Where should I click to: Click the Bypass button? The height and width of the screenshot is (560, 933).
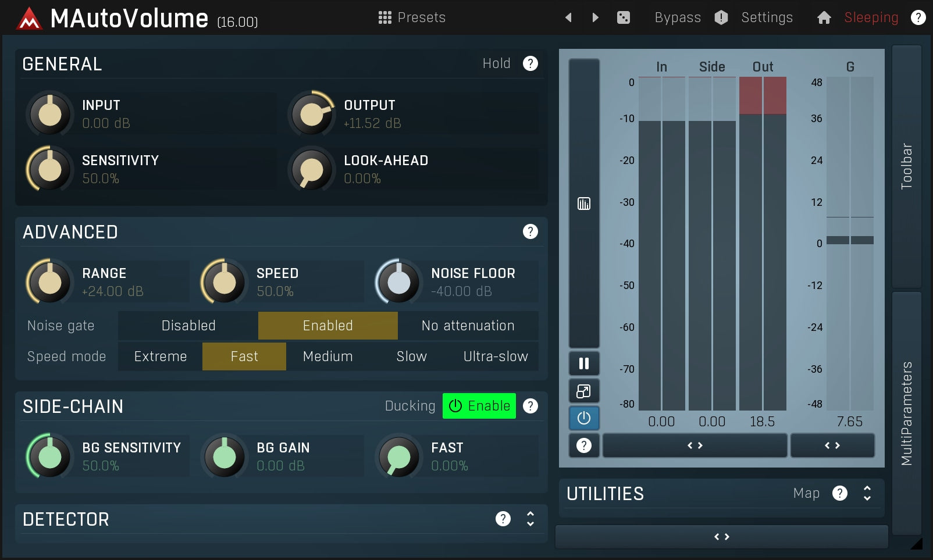click(677, 17)
